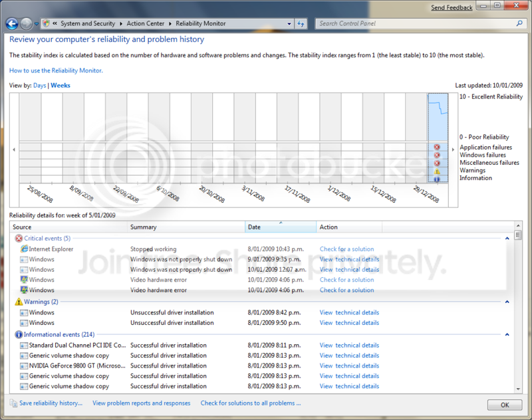Click Save reliability history link
This screenshot has width=532, height=420.
coord(51,403)
